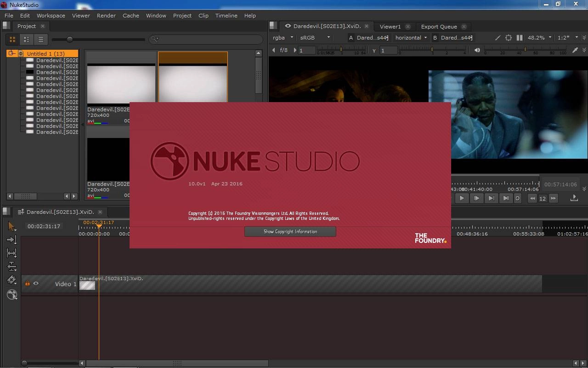This screenshot has width=588, height=368.
Task: Close the Export Queue tab
Action: tap(464, 26)
